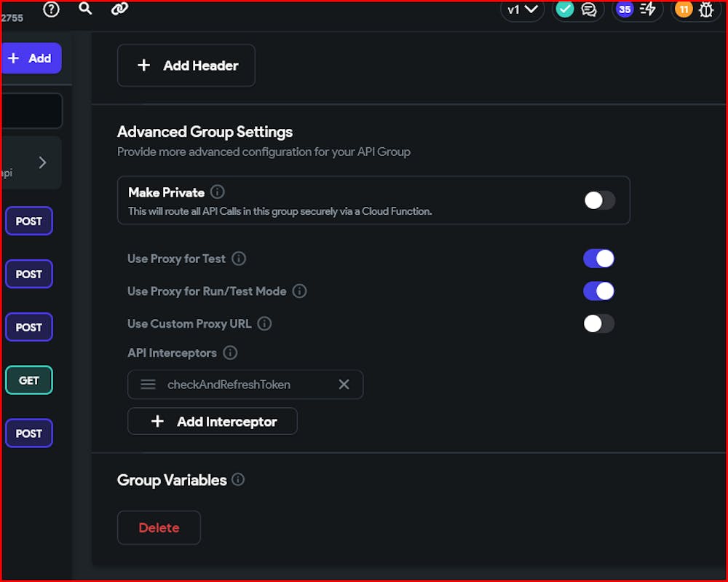Click the green check status icon
The image size is (728, 582).
pyautogui.click(x=565, y=9)
